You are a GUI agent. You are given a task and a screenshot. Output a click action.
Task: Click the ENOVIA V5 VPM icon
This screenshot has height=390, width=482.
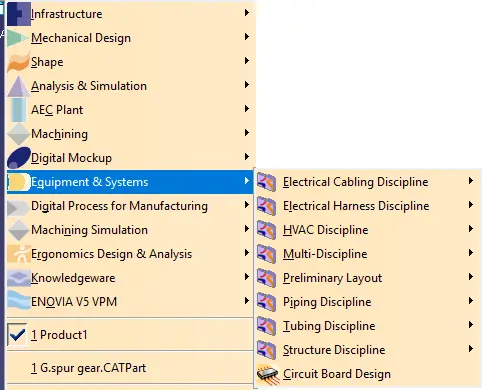(19, 300)
